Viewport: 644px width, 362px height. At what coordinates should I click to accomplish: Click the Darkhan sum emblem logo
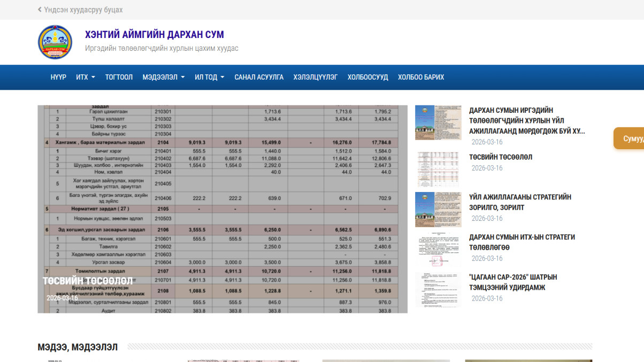pyautogui.click(x=55, y=42)
